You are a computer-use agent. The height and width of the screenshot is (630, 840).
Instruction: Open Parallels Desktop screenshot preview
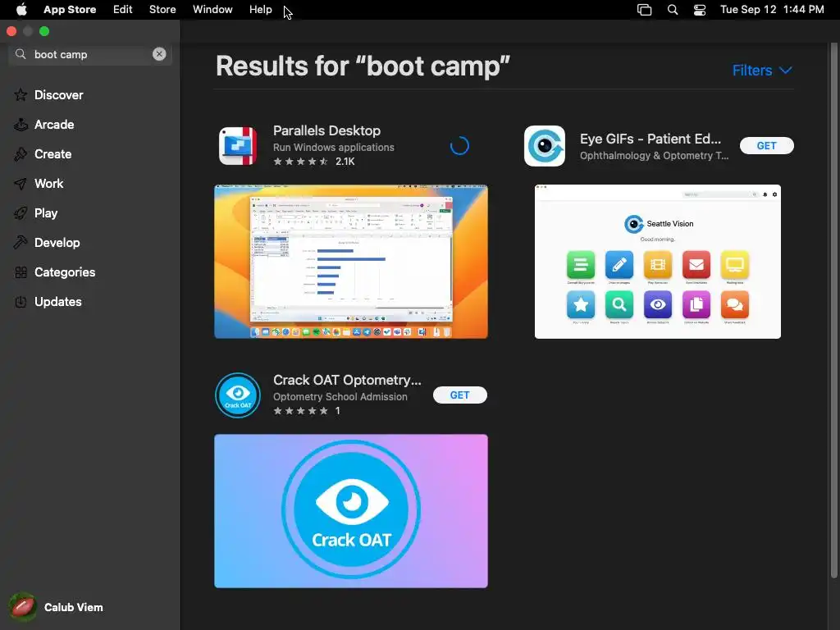point(351,262)
